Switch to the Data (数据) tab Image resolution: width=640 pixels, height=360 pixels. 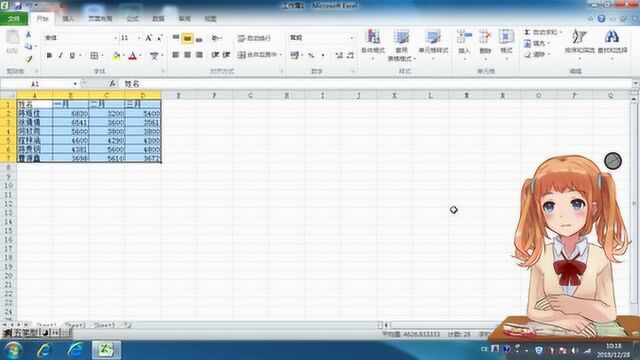(158, 19)
